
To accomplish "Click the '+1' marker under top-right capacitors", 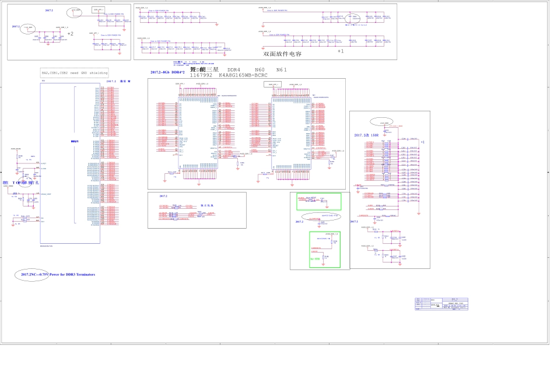I will coord(341,51).
